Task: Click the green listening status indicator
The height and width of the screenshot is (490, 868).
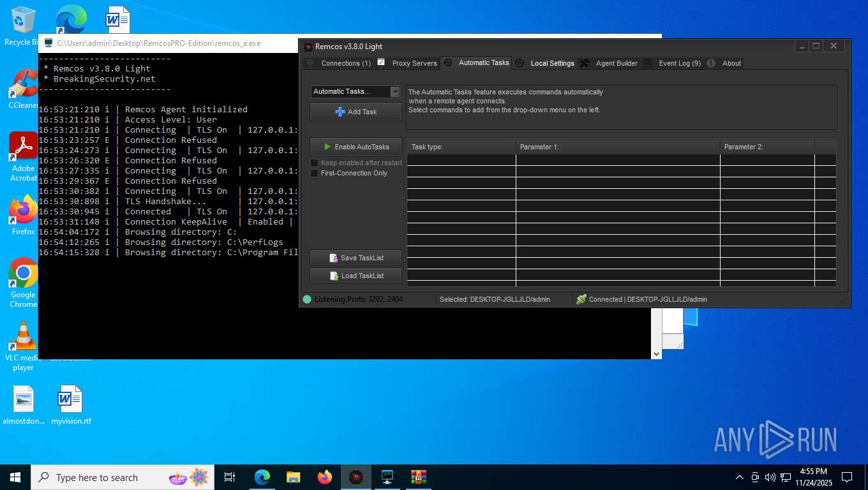Action: 307,299
